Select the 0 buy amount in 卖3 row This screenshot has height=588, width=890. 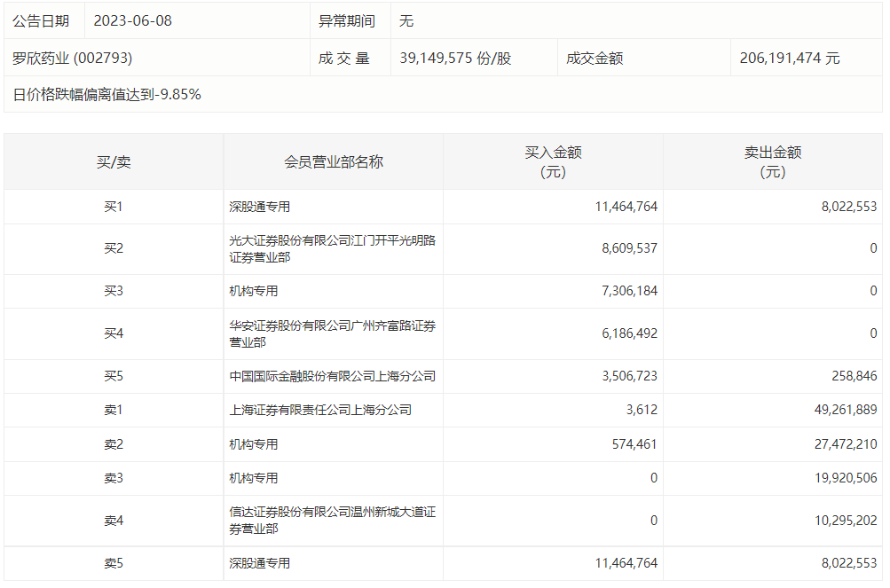[x=654, y=478]
